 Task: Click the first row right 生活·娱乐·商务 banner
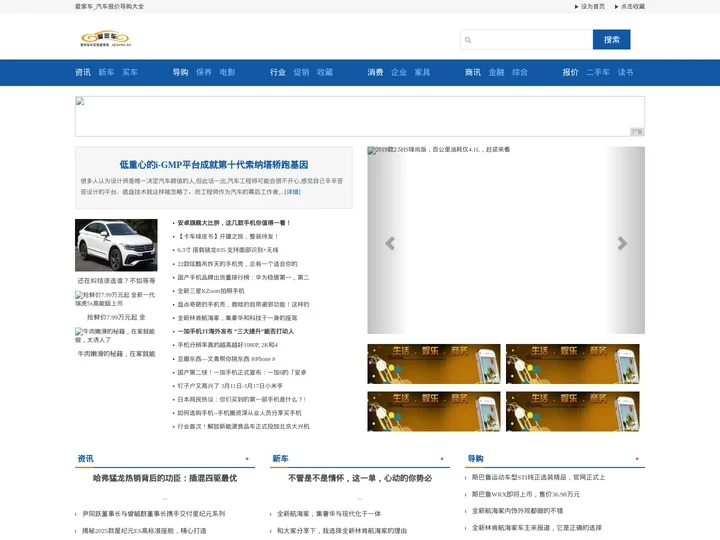pyautogui.click(x=573, y=364)
